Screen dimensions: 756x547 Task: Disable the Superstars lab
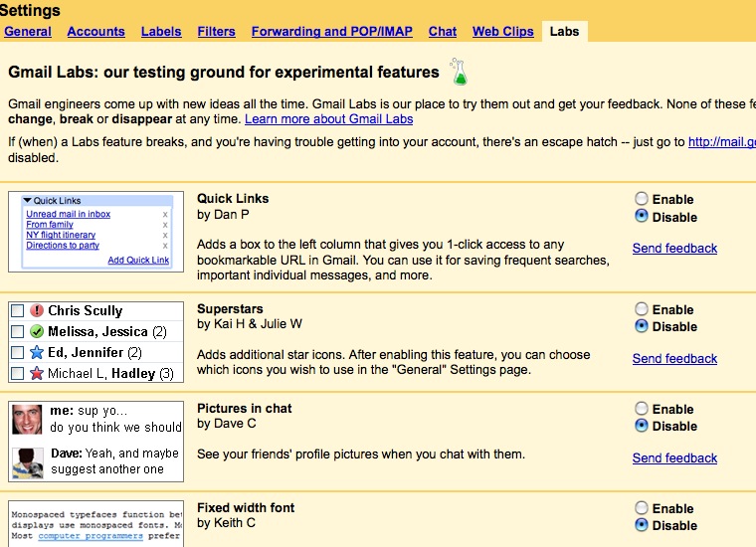click(642, 326)
